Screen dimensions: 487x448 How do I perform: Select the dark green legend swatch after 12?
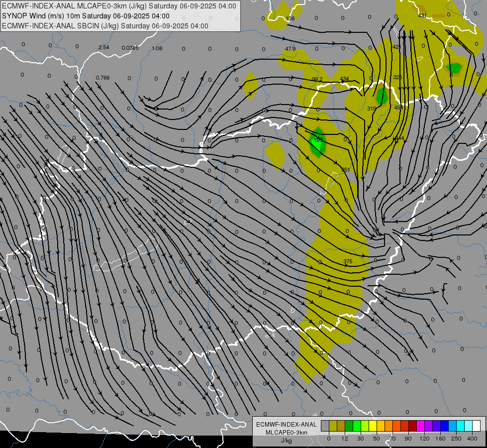tap(349, 426)
